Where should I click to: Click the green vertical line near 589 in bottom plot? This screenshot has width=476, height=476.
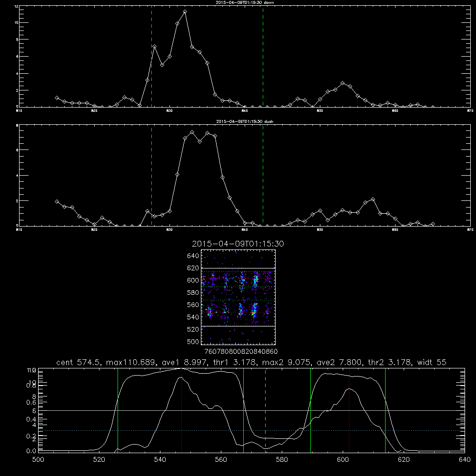point(310,410)
